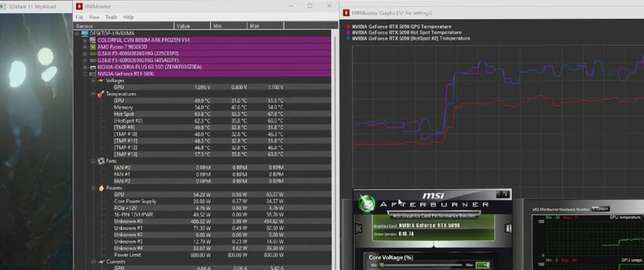Click the red GPU Temperature legend marker
The height and width of the screenshot is (270, 644).
click(x=348, y=26)
